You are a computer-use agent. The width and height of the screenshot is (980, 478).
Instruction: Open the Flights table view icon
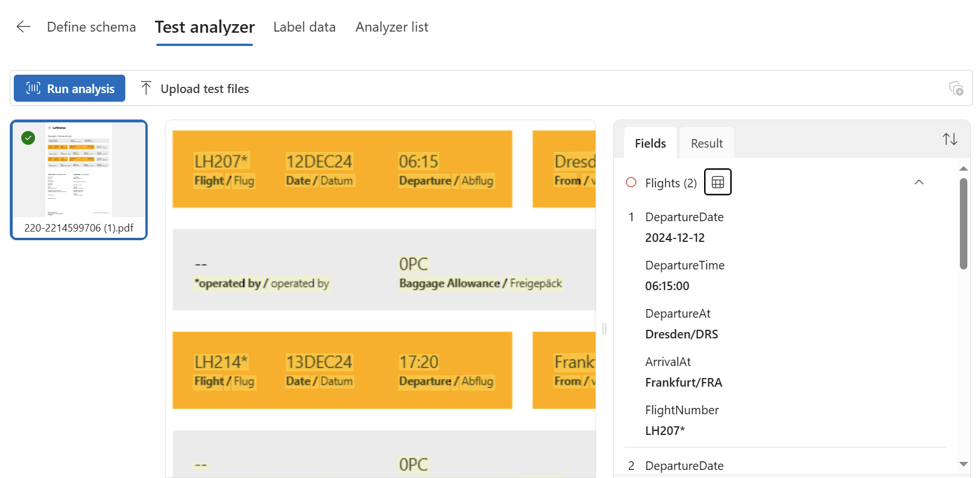point(717,182)
